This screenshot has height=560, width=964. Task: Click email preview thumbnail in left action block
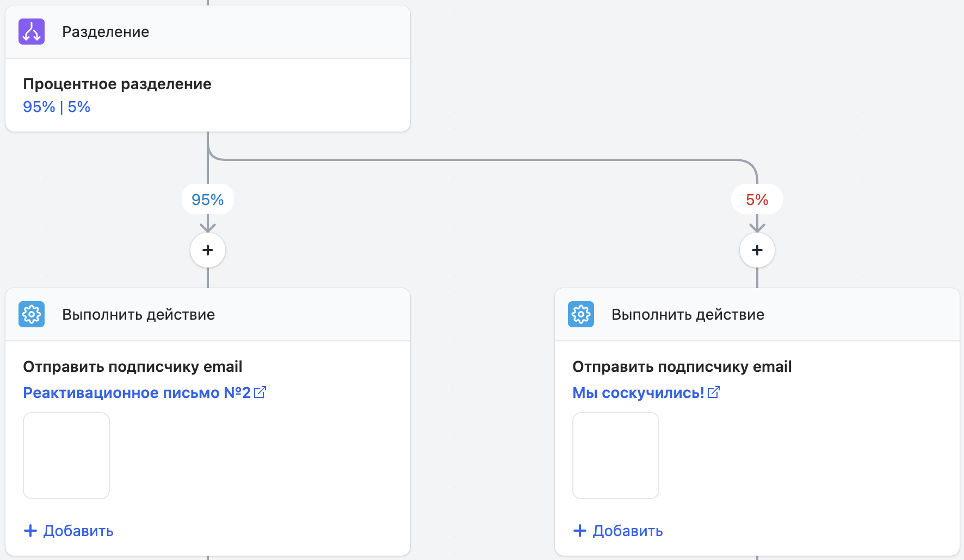pyautogui.click(x=66, y=456)
